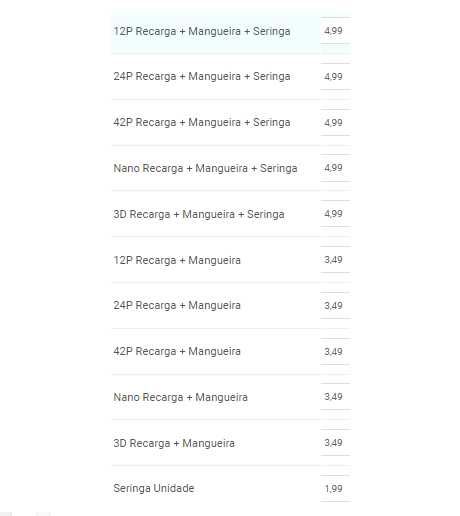Edit the 4,99 price for 24P kit with Seringa

[x=335, y=76]
